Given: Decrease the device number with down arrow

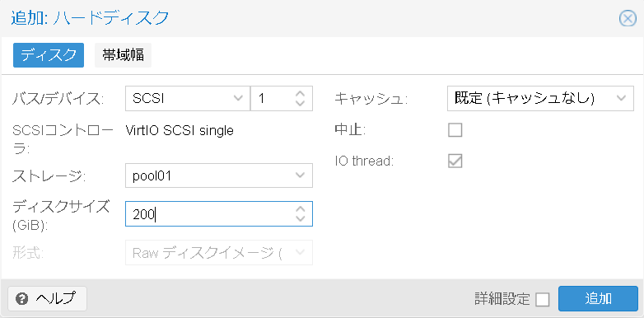Looking at the screenshot, I should tap(301, 103).
